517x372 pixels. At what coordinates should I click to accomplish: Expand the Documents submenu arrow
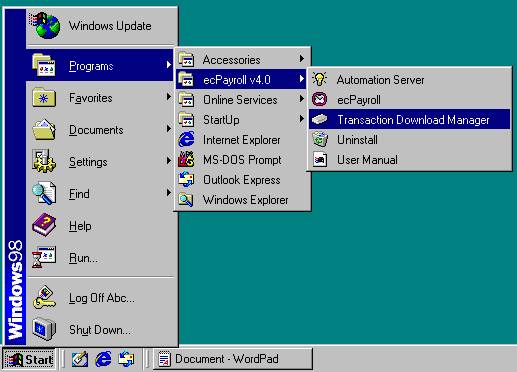pos(169,129)
